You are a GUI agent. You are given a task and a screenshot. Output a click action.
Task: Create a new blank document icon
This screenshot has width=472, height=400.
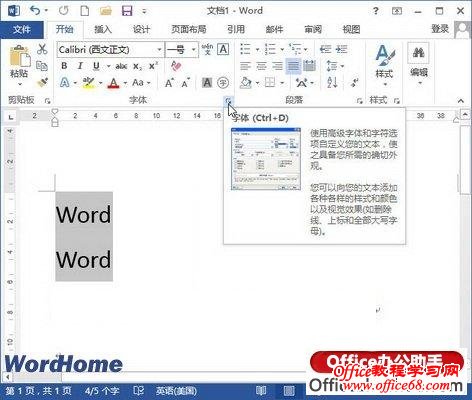[x=85, y=11]
